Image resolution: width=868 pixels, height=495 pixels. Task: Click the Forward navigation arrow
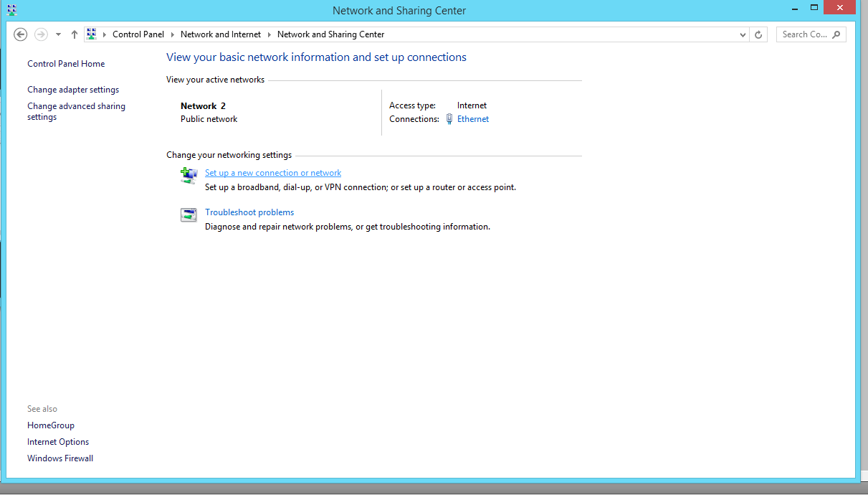click(x=41, y=34)
